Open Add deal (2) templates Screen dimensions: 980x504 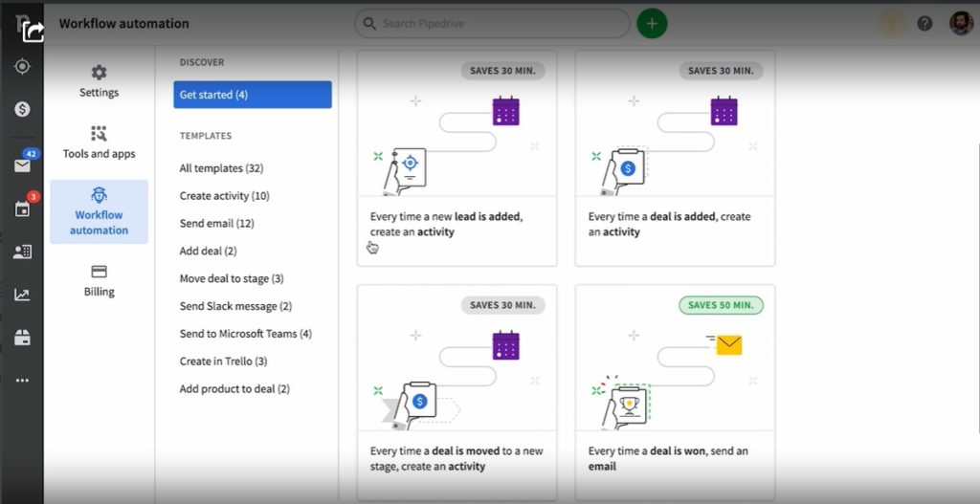pos(208,251)
